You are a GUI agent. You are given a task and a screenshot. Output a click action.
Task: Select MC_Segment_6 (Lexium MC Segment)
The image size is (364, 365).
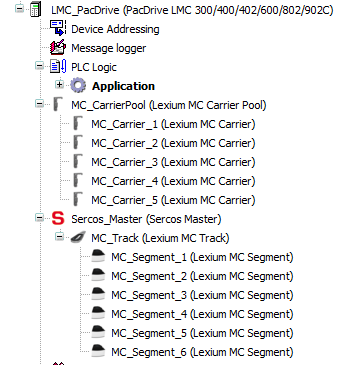tap(202, 352)
